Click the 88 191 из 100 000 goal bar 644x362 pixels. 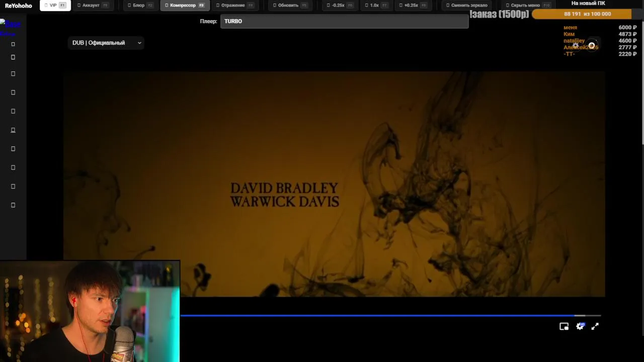[587, 14]
